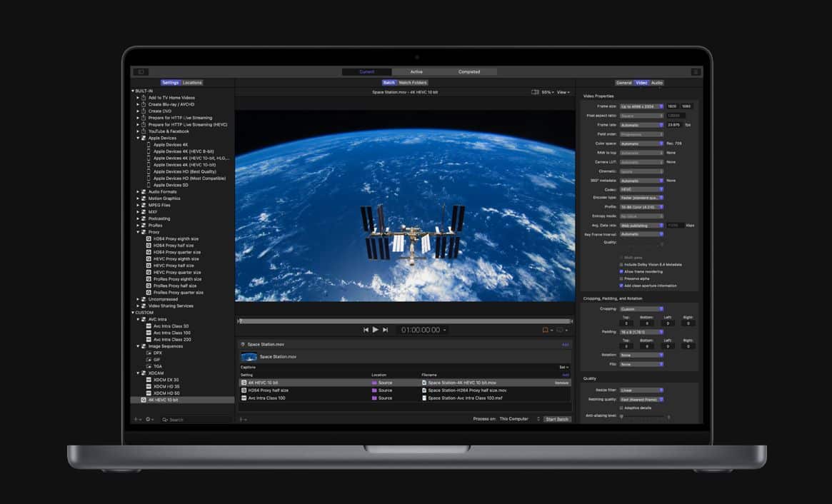Toggle the settings sidebar icon at top-left
Image resolution: width=832 pixels, height=504 pixels.
coord(141,72)
